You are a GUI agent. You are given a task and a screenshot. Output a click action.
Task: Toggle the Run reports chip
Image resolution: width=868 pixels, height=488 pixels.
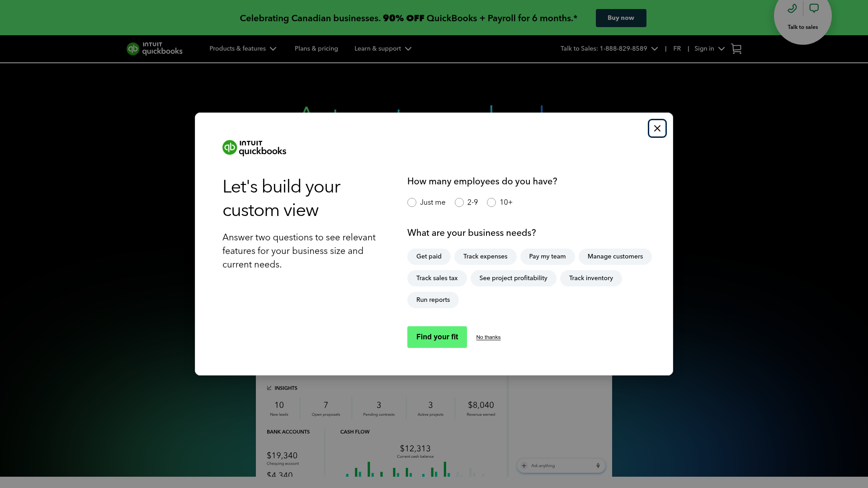(x=433, y=300)
